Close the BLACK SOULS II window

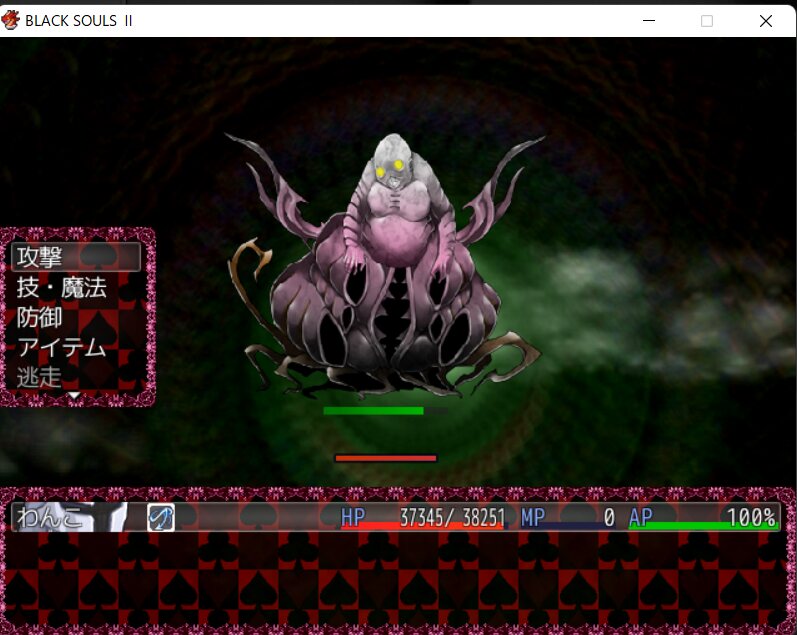pyautogui.click(x=765, y=21)
